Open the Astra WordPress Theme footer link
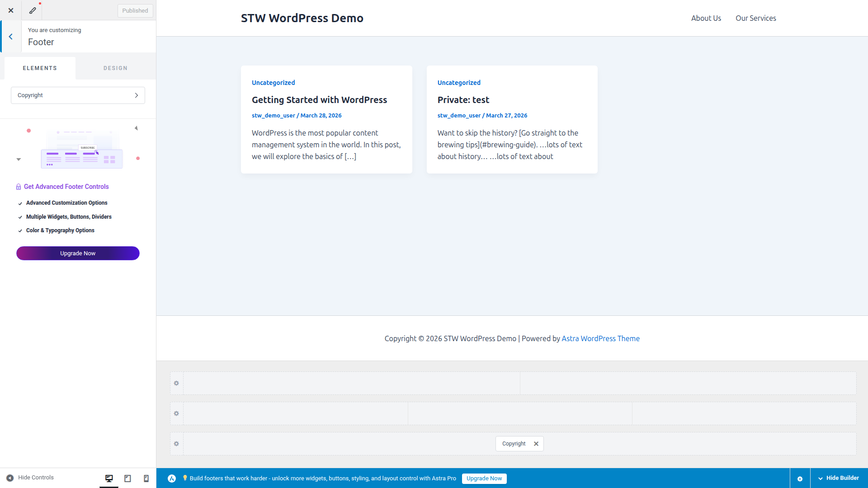The image size is (868, 488). pos(600,338)
